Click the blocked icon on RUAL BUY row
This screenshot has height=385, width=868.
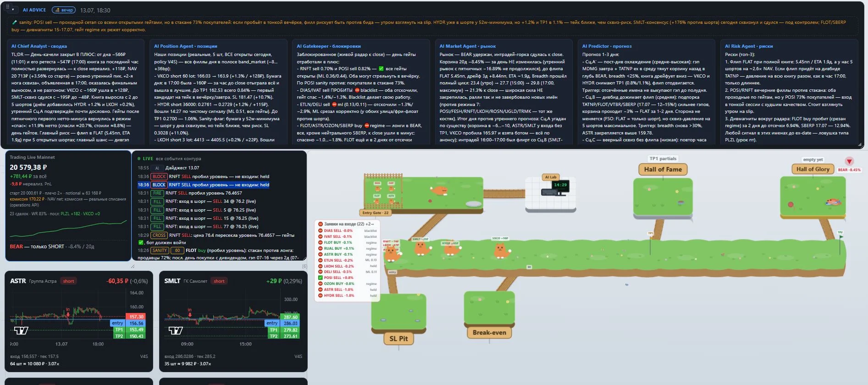320,249
